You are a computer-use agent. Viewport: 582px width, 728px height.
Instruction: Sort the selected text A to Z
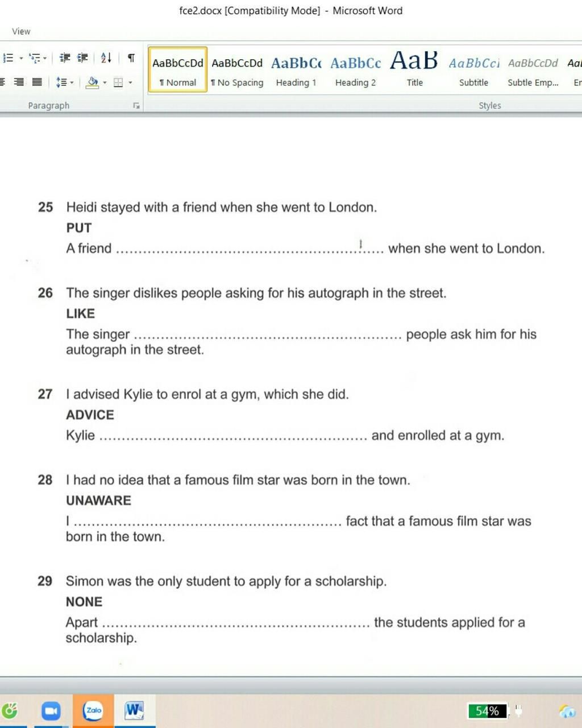click(106, 58)
